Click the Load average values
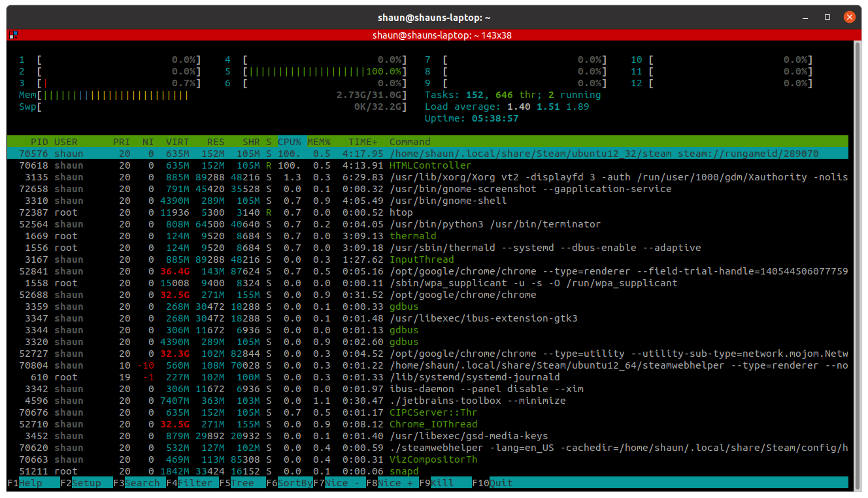 pos(548,107)
